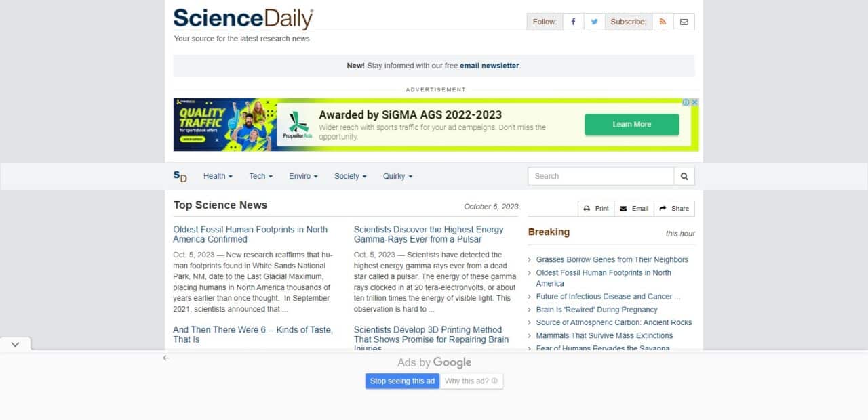Click the Top Science News heading
This screenshot has width=868, height=420.
point(220,205)
